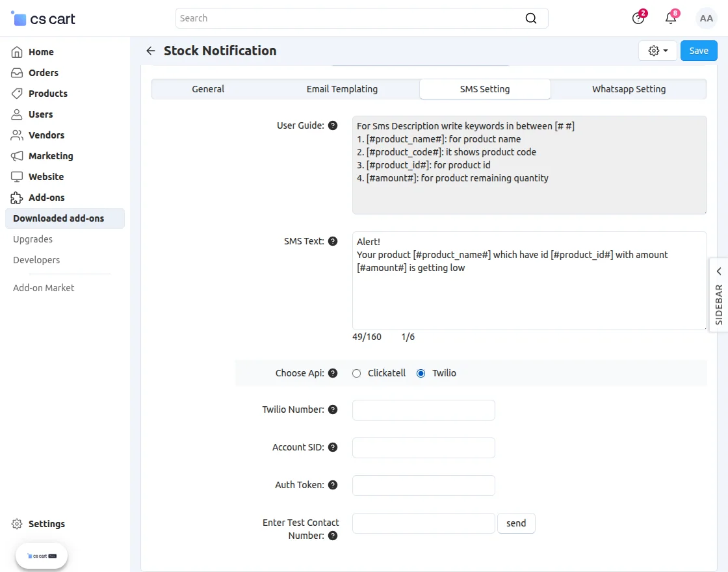728x572 pixels.
Task: Click the Save button
Action: (699, 51)
